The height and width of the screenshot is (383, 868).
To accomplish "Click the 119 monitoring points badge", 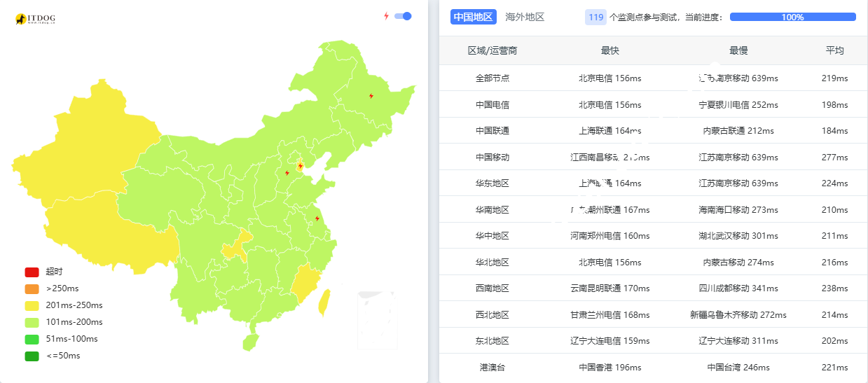I will click(595, 18).
